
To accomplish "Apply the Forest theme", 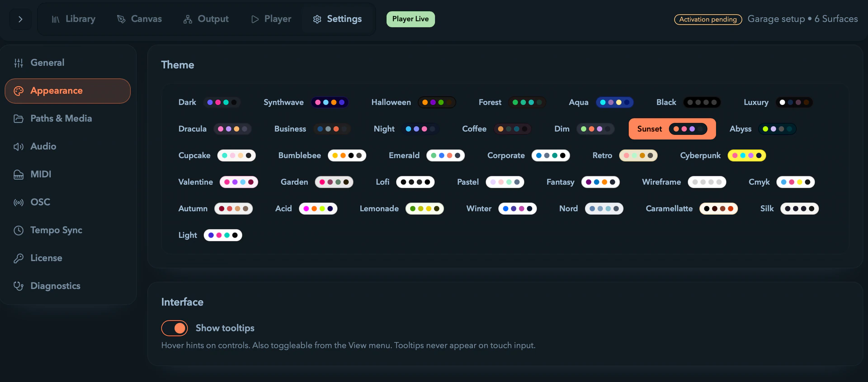I will (x=512, y=102).
